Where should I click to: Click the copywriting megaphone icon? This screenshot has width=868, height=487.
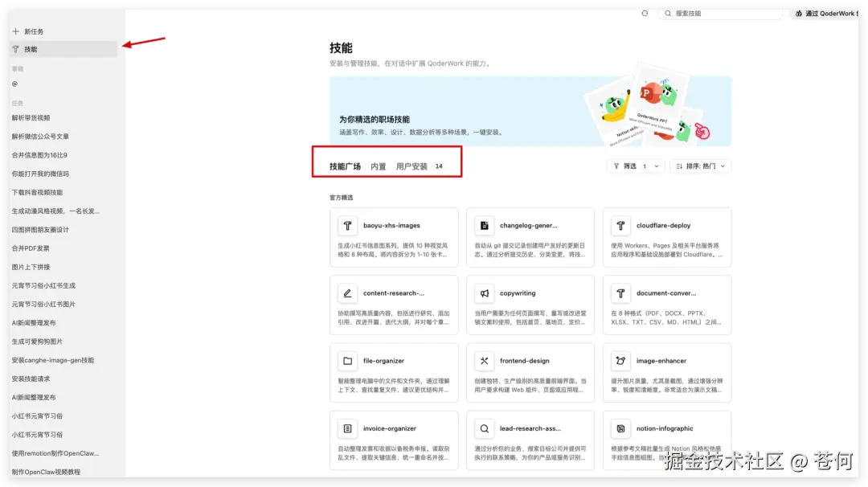484,293
